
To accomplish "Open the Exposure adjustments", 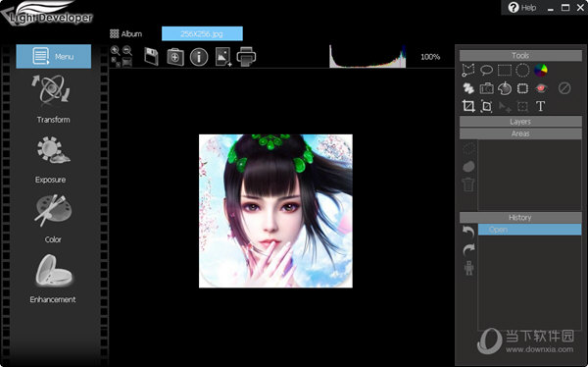I will 52,160.
